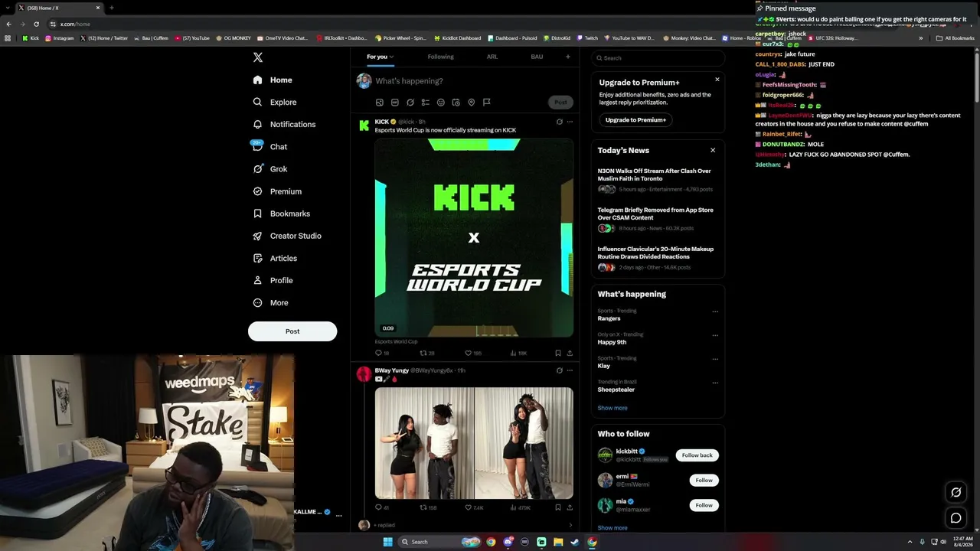980x551 pixels.
Task: Like the KICK Esports World Cup post
Action: (469, 354)
